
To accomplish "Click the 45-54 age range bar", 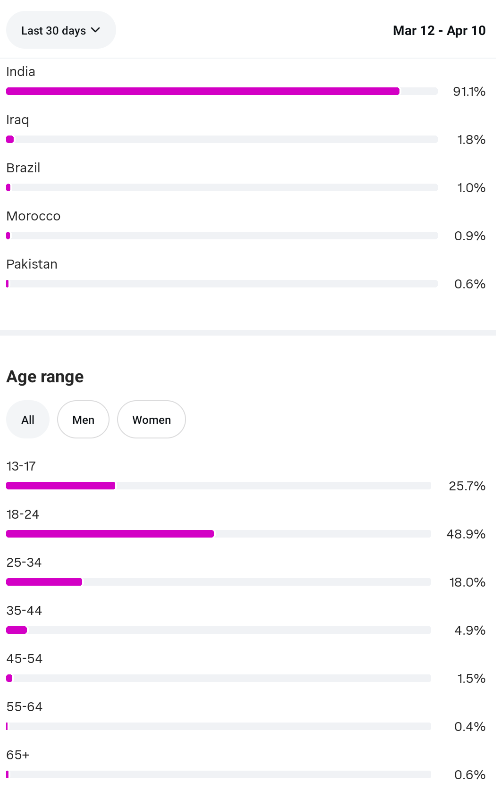I will [x=218, y=678].
